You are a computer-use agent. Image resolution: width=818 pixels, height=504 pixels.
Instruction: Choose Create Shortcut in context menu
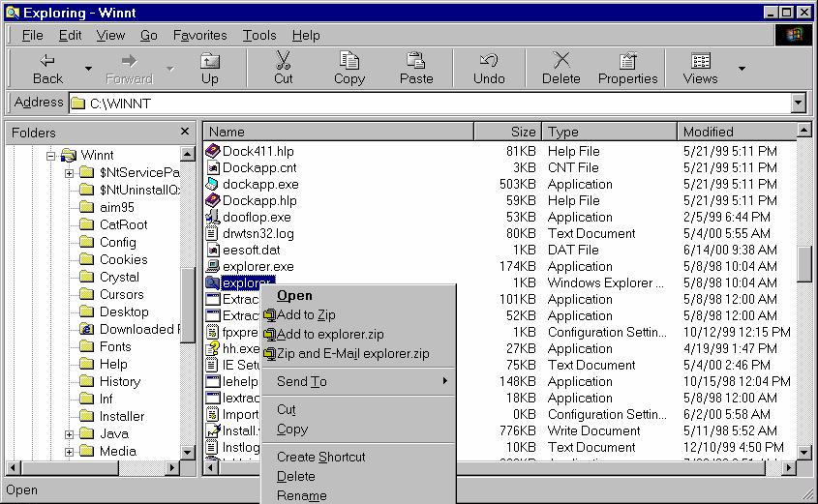[x=358, y=458]
